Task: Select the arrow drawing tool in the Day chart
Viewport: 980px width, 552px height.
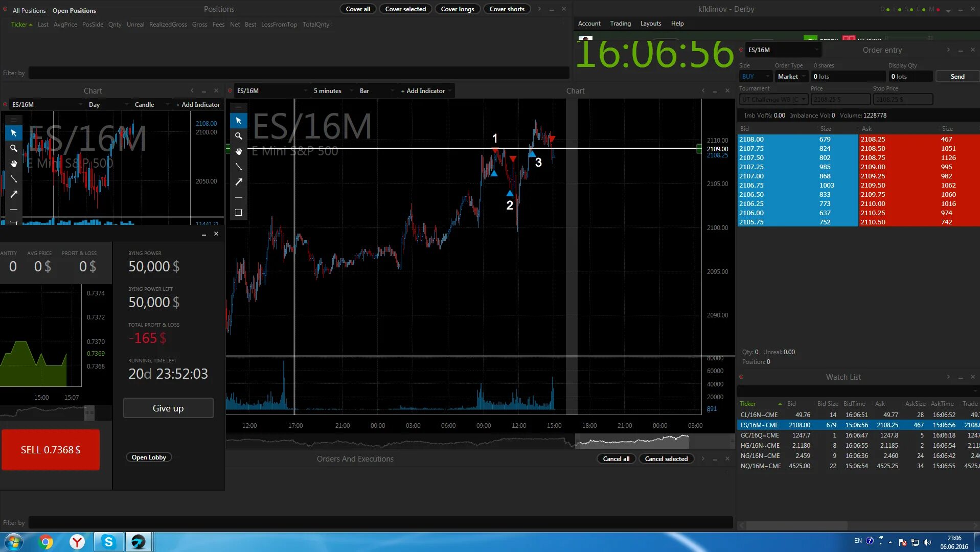Action: coord(14,194)
